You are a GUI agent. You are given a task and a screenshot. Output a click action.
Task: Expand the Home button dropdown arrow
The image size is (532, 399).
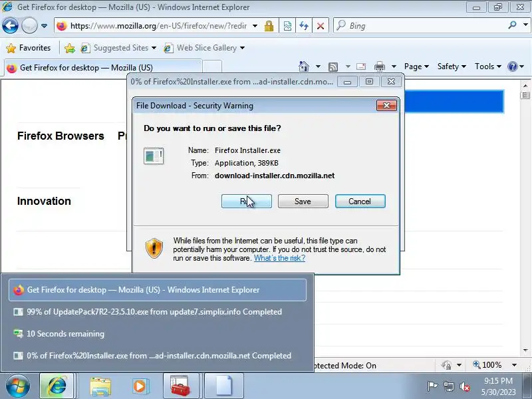[318, 66]
